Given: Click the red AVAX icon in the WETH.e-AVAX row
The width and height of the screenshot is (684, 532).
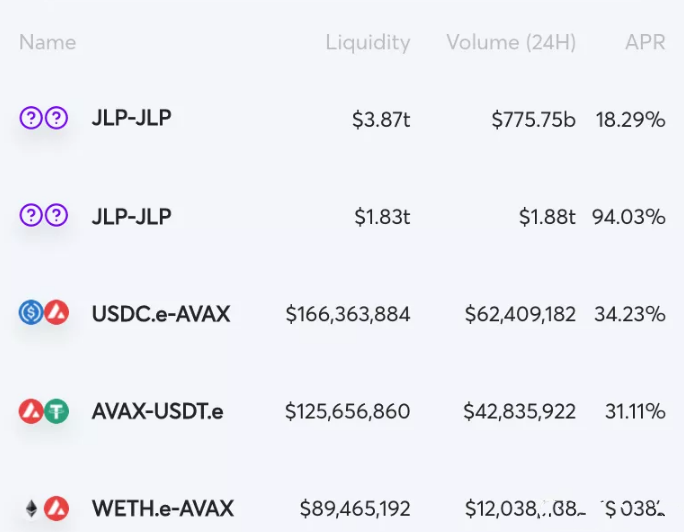Looking at the screenshot, I should 56,508.
